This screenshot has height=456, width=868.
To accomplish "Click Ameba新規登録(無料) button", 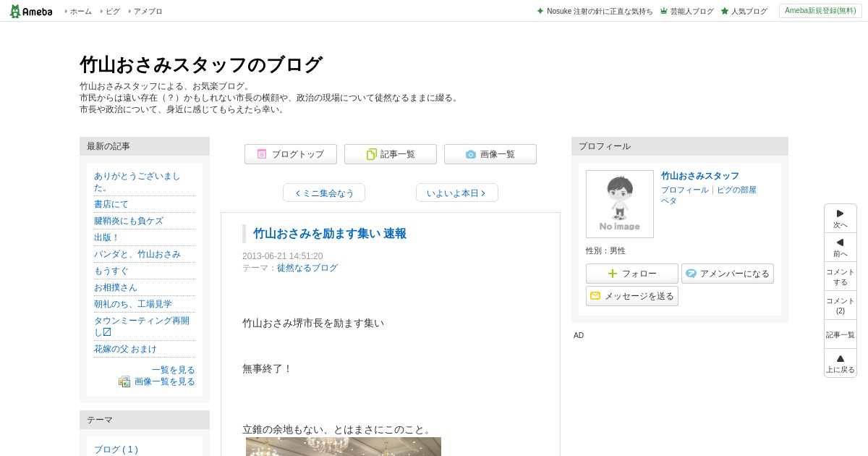I will pyautogui.click(x=820, y=11).
